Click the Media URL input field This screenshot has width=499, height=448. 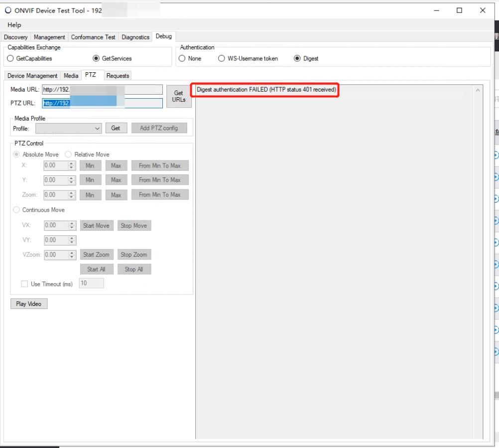(102, 90)
